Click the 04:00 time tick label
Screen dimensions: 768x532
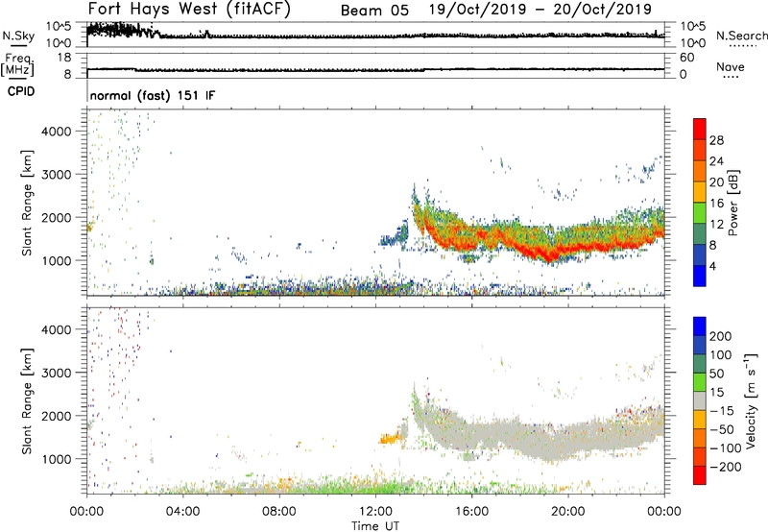click(183, 512)
